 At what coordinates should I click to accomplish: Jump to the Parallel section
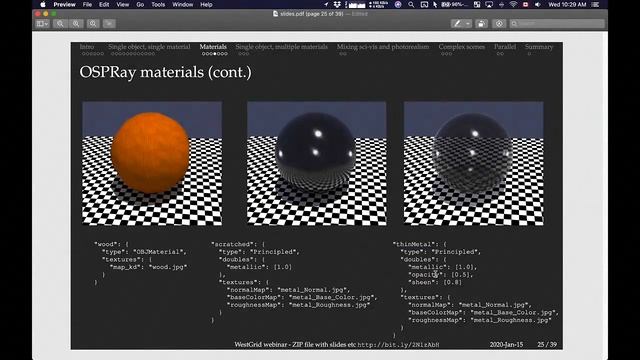(x=505, y=47)
